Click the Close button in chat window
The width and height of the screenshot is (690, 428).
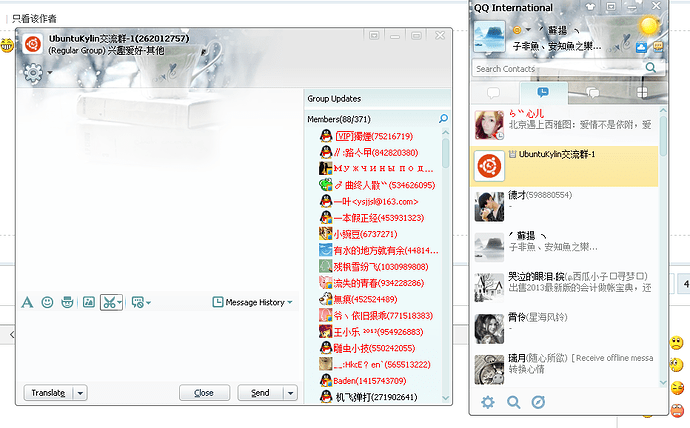click(204, 393)
